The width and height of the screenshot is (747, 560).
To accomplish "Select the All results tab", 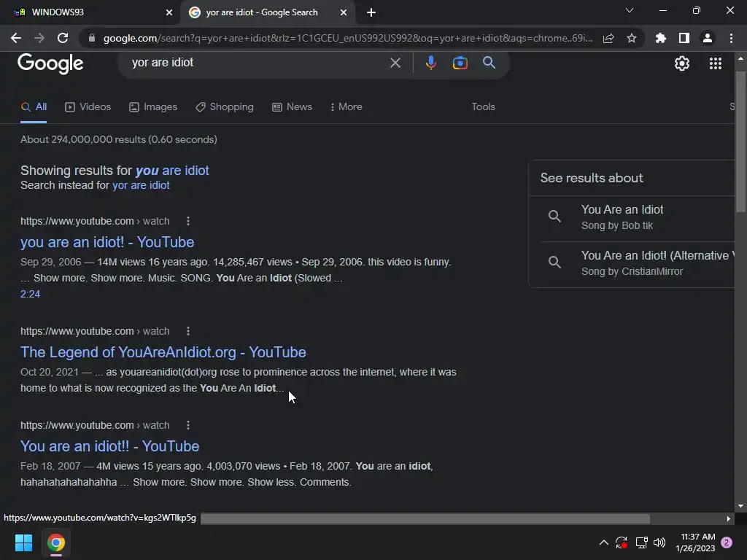I will pyautogui.click(x=34, y=107).
